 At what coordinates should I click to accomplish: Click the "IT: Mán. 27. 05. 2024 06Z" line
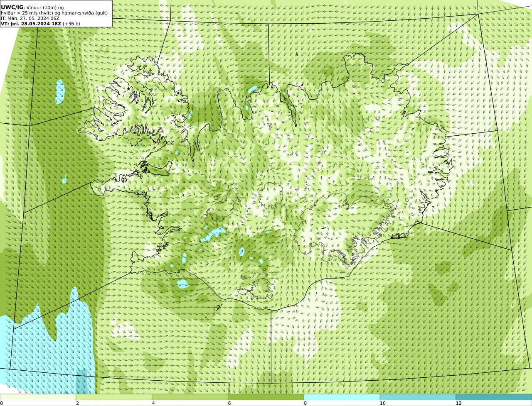pyautogui.click(x=30, y=18)
